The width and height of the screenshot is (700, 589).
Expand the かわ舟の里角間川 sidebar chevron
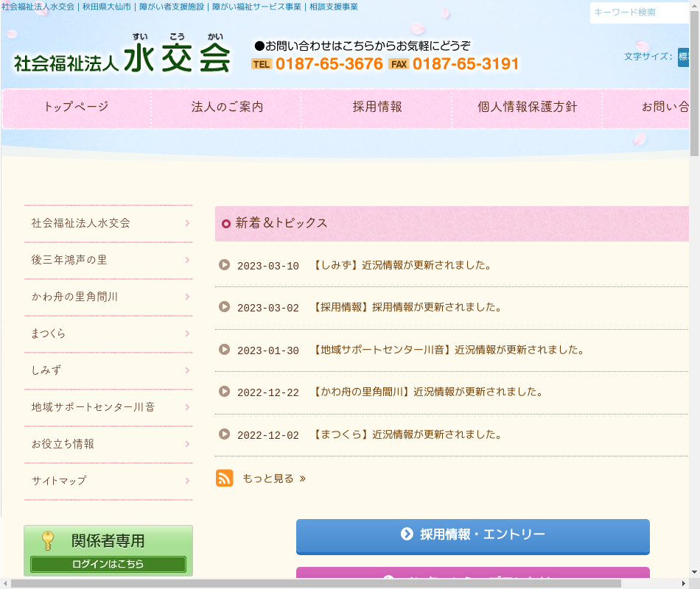pyautogui.click(x=187, y=297)
